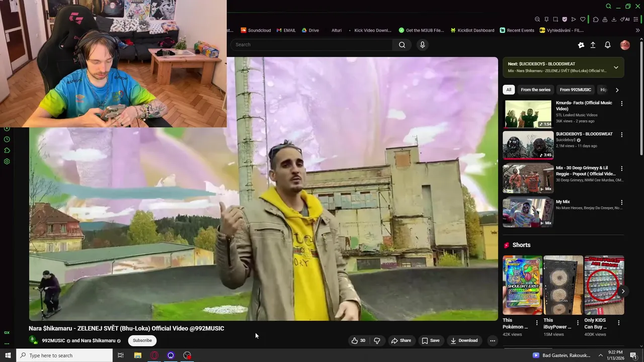Show more bookmarks with double chevron
This screenshot has height=362, width=644.
point(637,30)
